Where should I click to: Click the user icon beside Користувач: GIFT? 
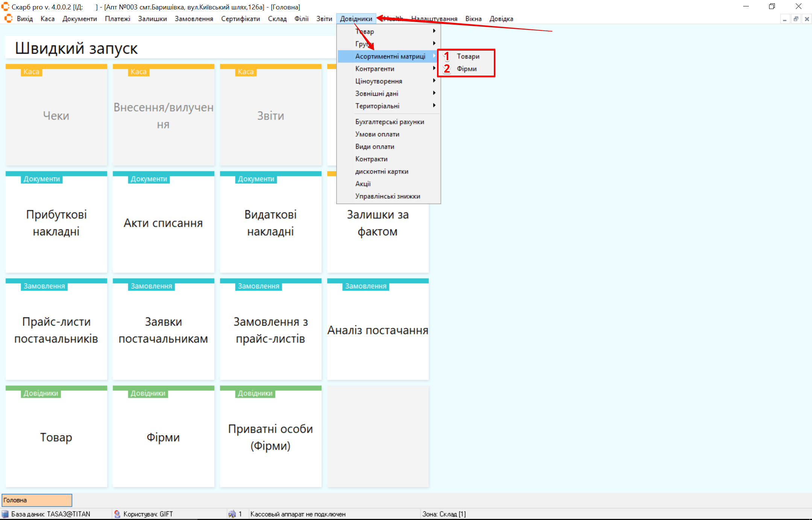[117, 514]
